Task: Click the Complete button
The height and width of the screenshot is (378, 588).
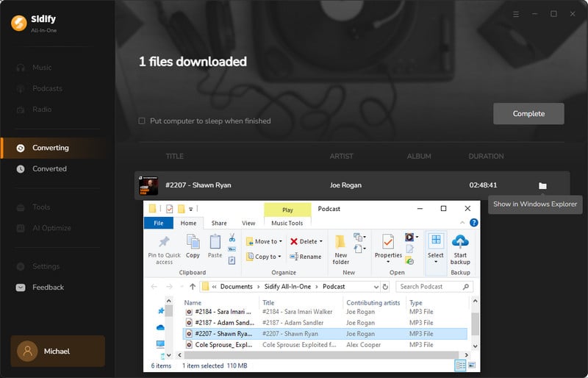Action: [528, 114]
